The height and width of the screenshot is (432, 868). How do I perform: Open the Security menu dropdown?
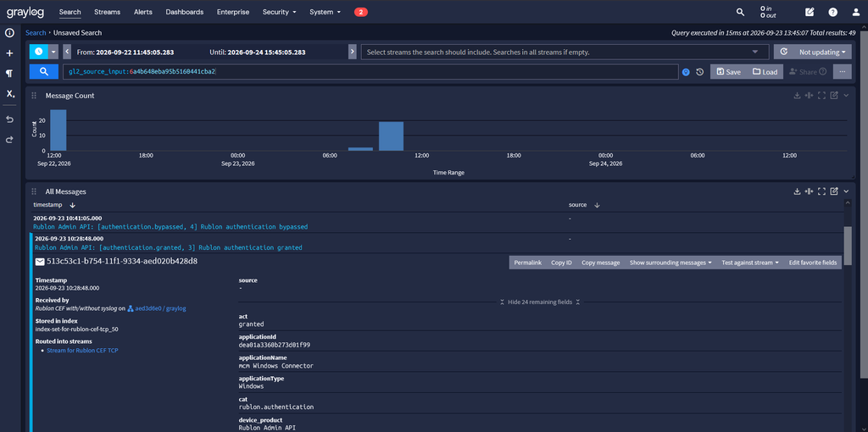point(280,12)
